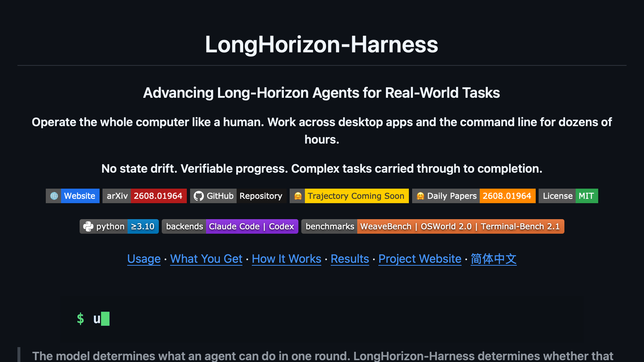Navigate to How It Works section
Screen dimensions: 644x362
(x=286, y=259)
